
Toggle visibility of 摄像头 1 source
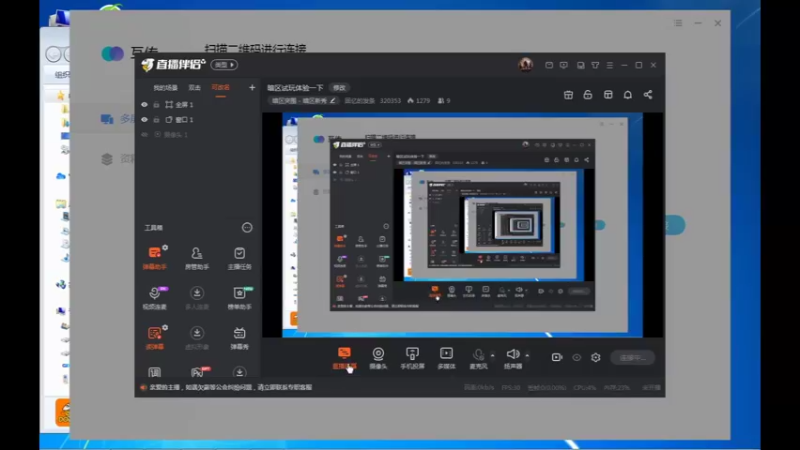(x=144, y=135)
